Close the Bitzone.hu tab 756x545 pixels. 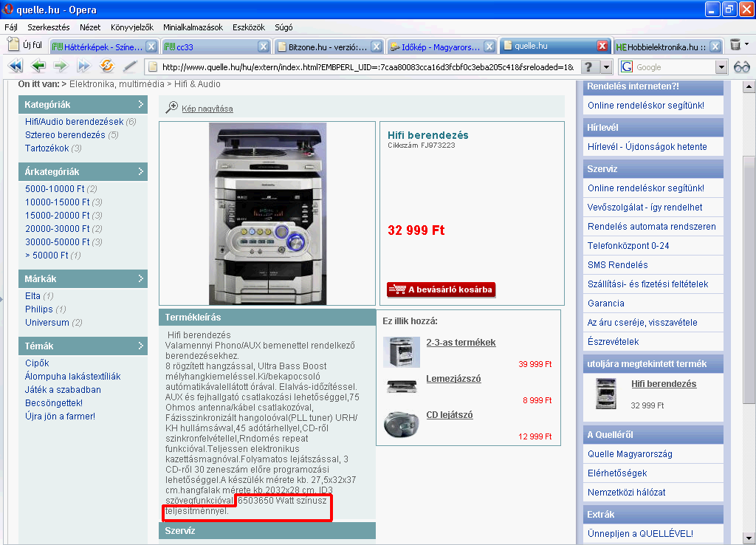tap(377, 47)
